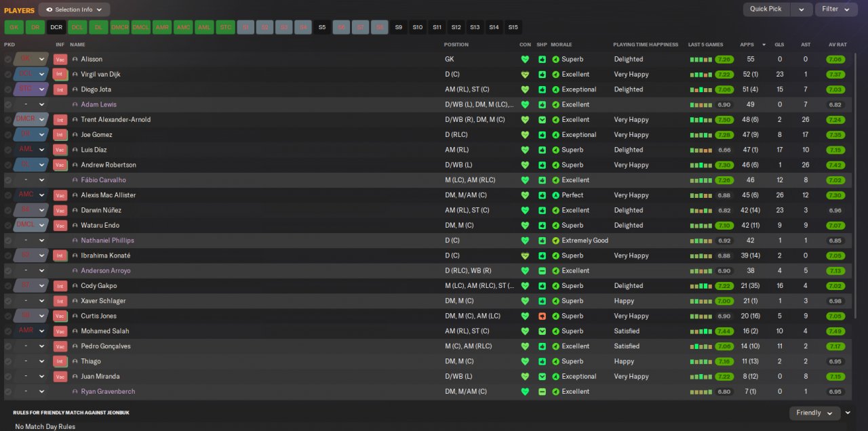Click the Vac badge for Mohamed Salah
868x431 pixels.
pyautogui.click(x=60, y=331)
